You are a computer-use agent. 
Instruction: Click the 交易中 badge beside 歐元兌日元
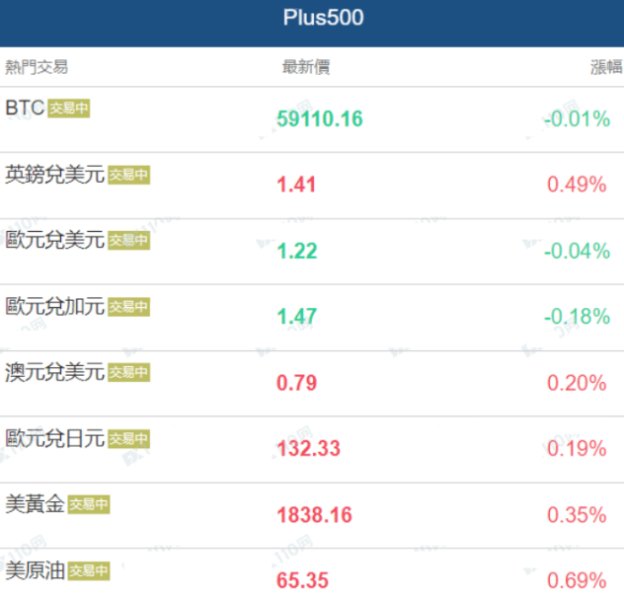(x=129, y=439)
